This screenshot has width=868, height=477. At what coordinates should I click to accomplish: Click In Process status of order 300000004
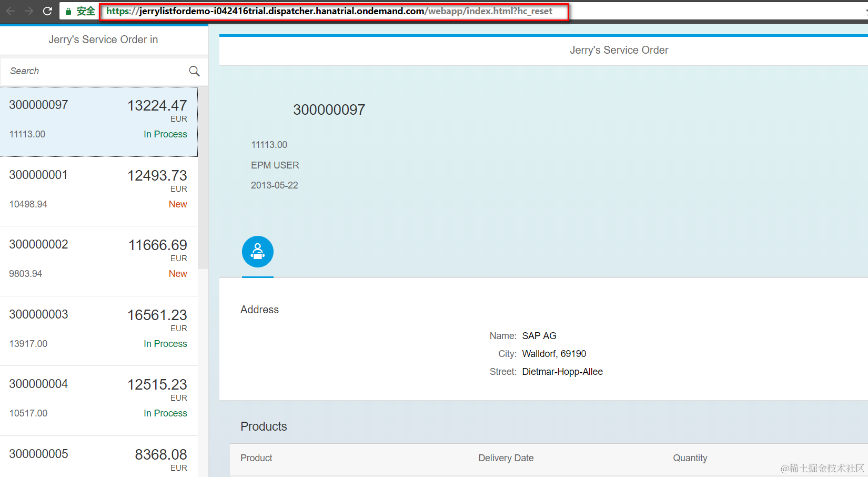click(165, 413)
